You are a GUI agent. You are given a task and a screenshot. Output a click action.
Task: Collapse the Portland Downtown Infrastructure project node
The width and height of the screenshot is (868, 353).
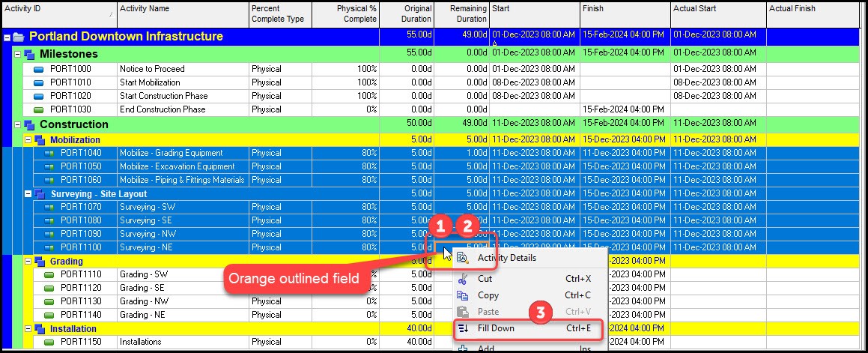click(7, 37)
